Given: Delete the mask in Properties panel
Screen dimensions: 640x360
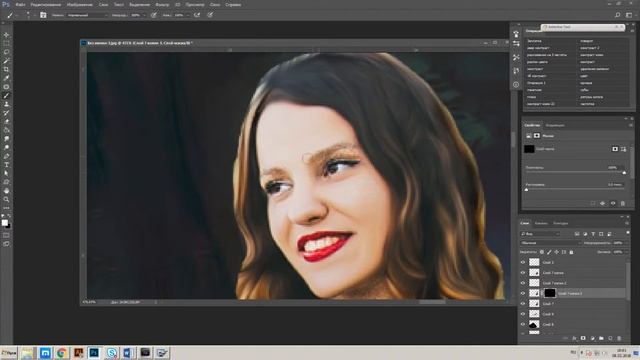Looking at the screenshot, I should point(623,203).
